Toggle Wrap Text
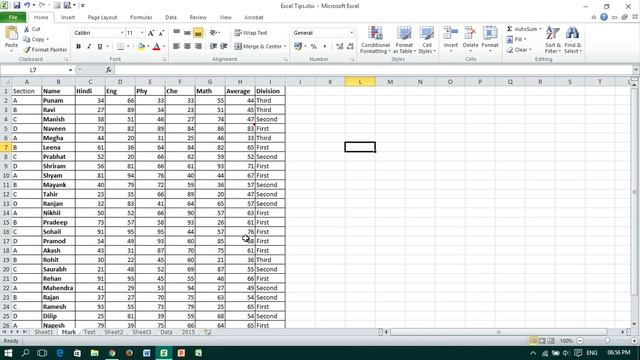This screenshot has width=640, height=360. tap(251, 33)
